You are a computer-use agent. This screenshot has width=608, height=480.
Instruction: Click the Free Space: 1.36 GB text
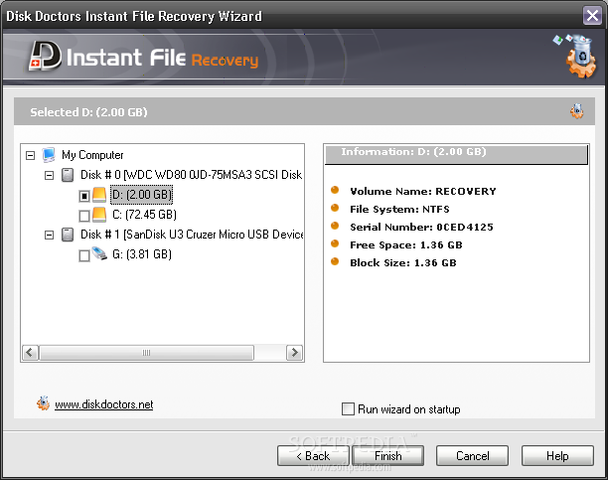pyautogui.click(x=406, y=245)
